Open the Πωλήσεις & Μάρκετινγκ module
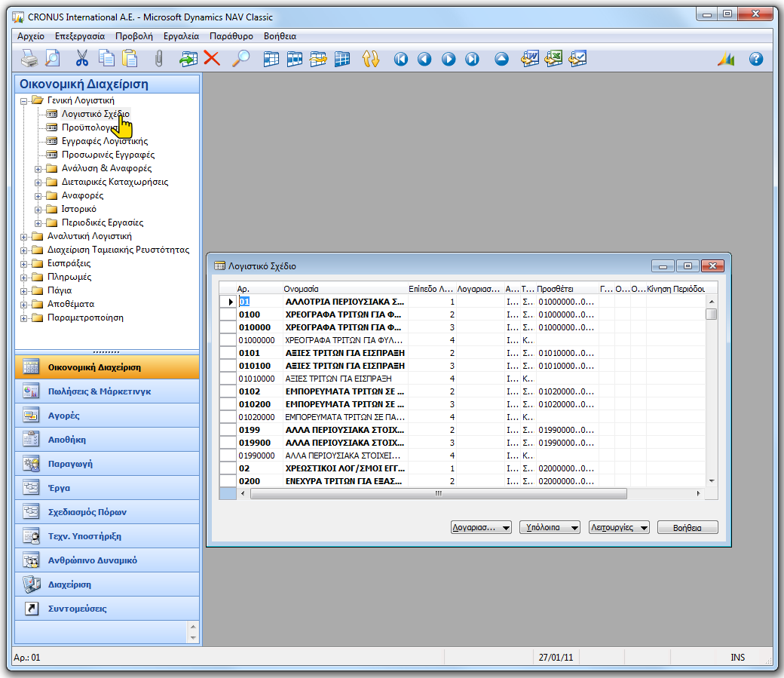The height and width of the screenshot is (678, 784). coord(107,391)
